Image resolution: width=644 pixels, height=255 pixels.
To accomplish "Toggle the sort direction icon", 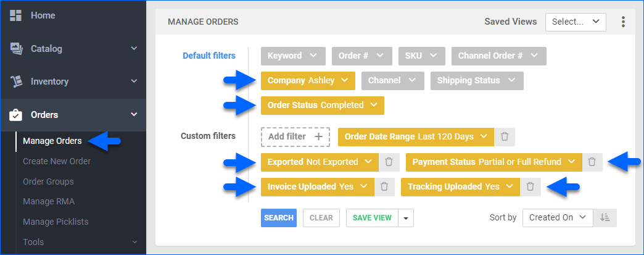I will [x=605, y=217].
